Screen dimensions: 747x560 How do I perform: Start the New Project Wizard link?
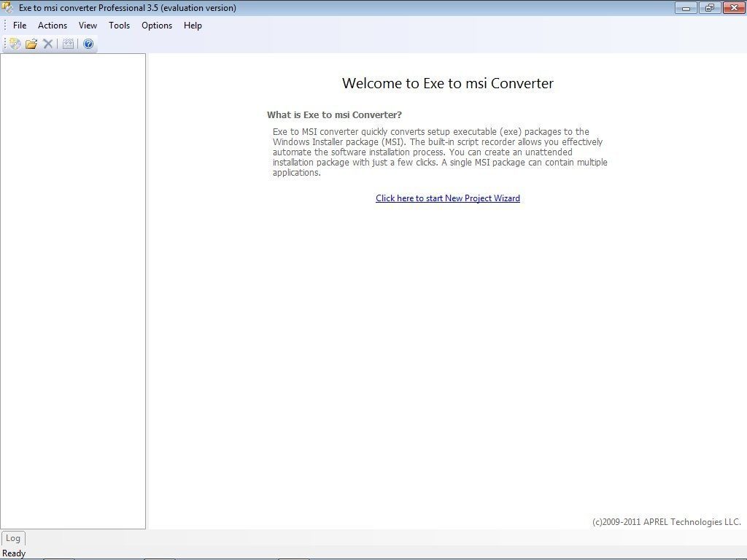[448, 198]
